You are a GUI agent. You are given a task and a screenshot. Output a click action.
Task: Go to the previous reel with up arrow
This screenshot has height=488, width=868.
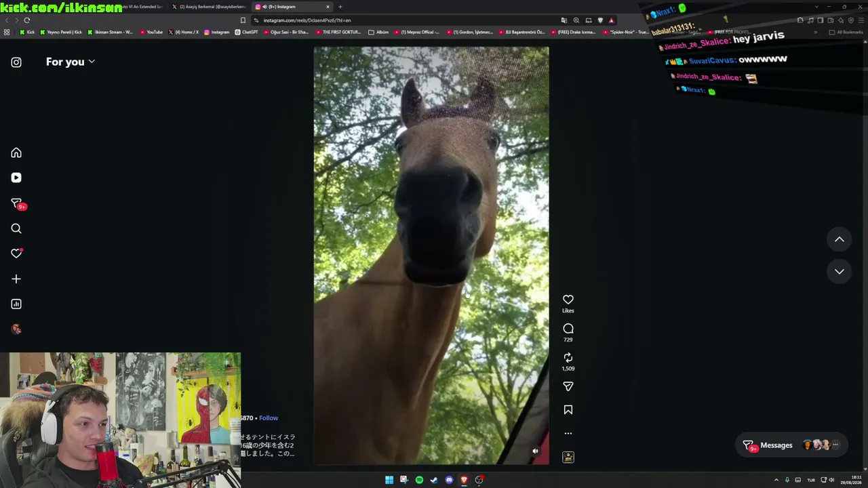point(840,239)
